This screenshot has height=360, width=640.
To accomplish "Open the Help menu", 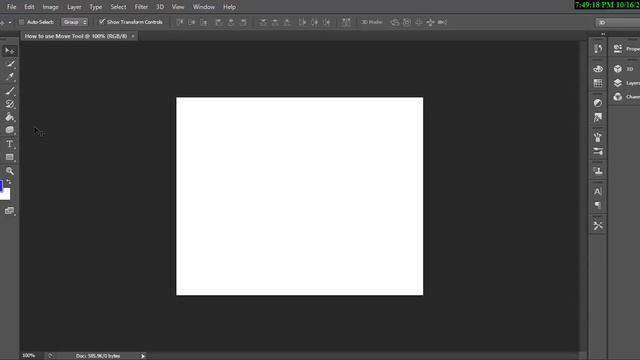I will pos(229,7).
